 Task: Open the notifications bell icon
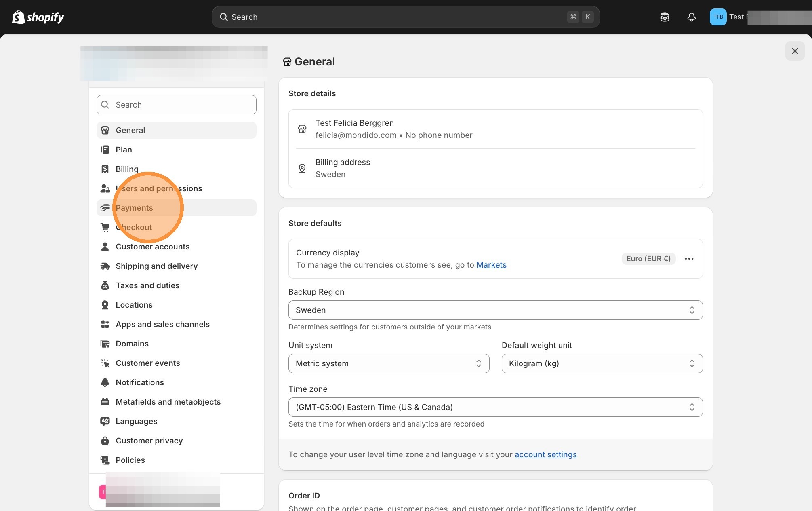691,17
